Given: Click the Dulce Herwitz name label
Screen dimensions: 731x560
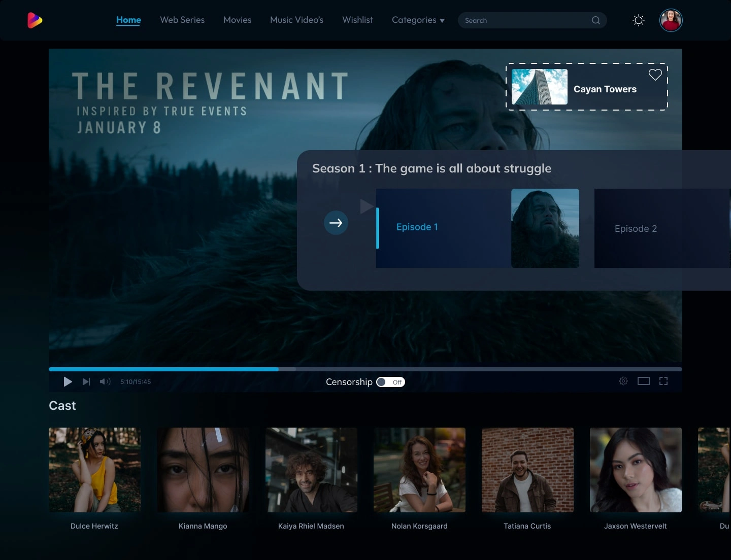Looking at the screenshot, I should (x=94, y=526).
